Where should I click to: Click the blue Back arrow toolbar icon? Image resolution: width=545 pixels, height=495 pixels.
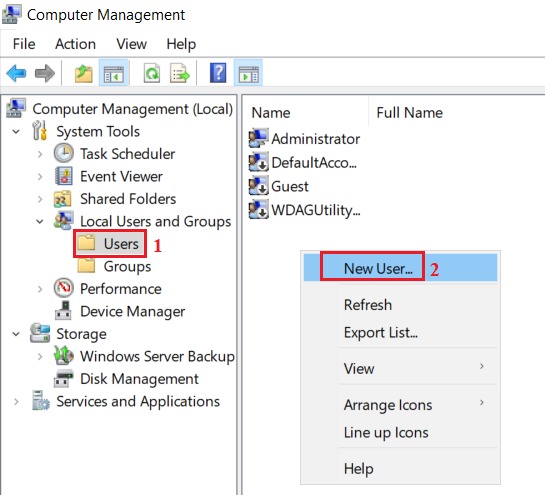[16, 73]
